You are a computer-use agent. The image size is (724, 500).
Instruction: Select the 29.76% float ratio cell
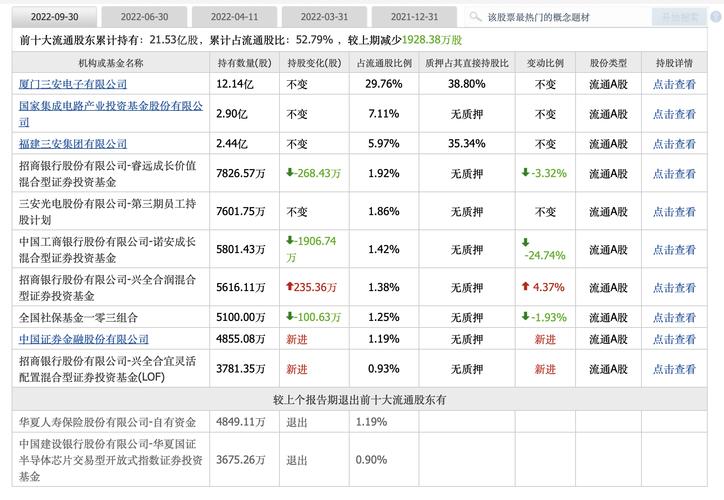[384, 84]
